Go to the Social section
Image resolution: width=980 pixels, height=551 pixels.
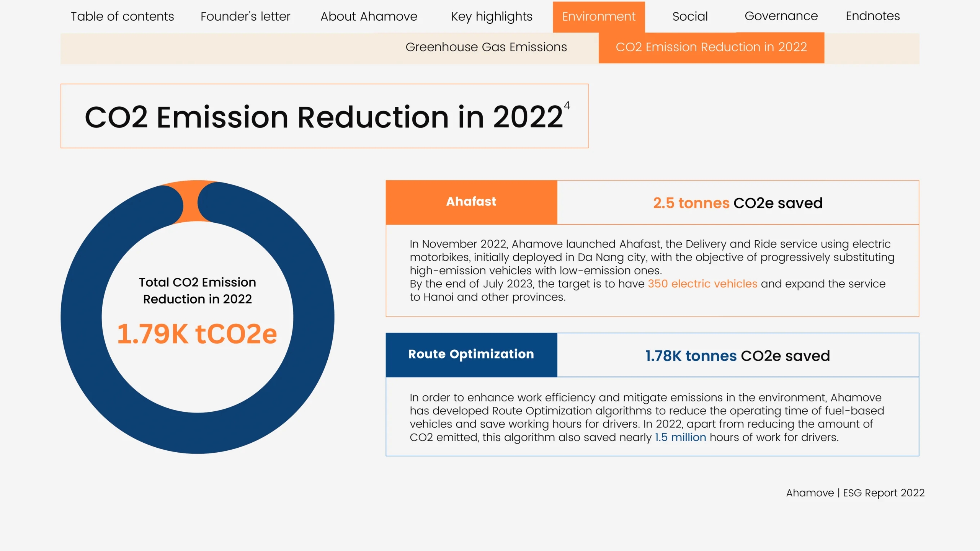coord(689,16)
